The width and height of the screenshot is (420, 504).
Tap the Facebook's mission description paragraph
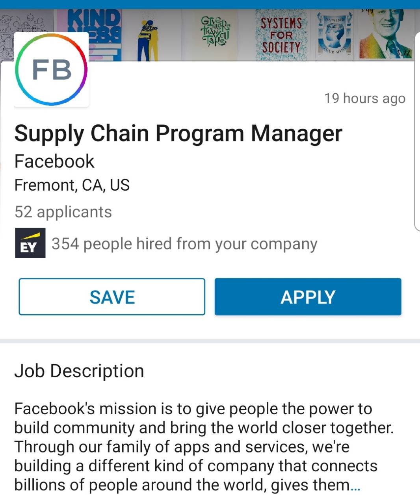204,447
